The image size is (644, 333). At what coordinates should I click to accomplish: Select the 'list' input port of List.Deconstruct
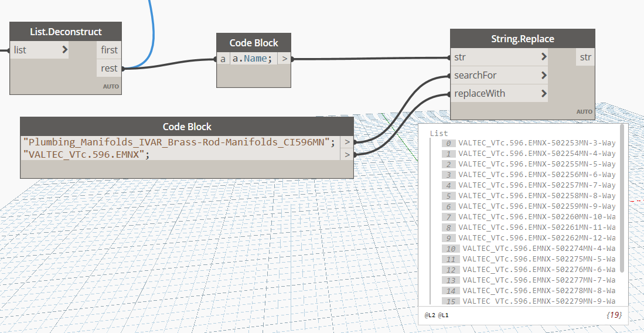coord(39,50)
